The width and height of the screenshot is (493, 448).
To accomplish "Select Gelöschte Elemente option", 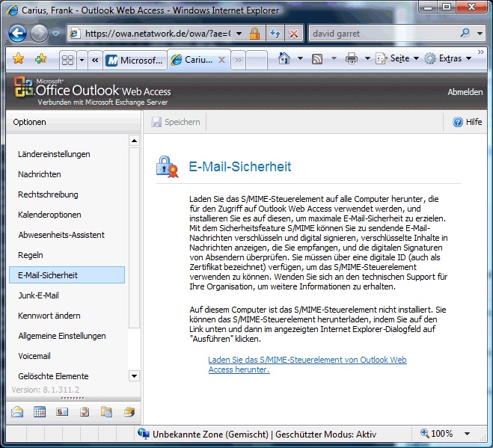I will [x=53, y=376].
